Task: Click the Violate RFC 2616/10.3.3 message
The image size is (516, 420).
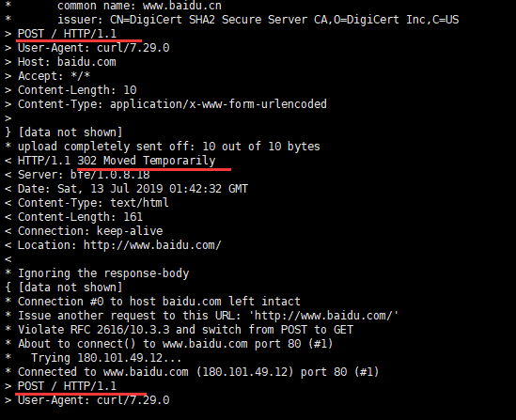Action: click(x=185, y=330)
